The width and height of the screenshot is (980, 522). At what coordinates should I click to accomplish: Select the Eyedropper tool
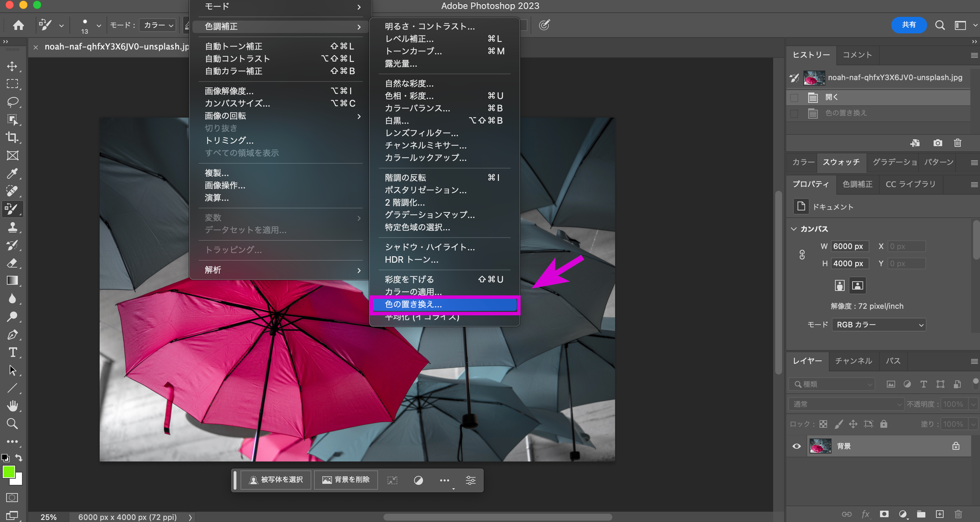12,173
